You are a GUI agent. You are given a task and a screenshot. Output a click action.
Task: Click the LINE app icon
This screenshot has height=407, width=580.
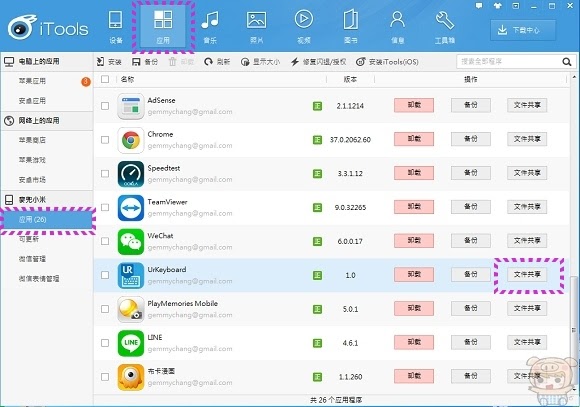coord(131,343)
